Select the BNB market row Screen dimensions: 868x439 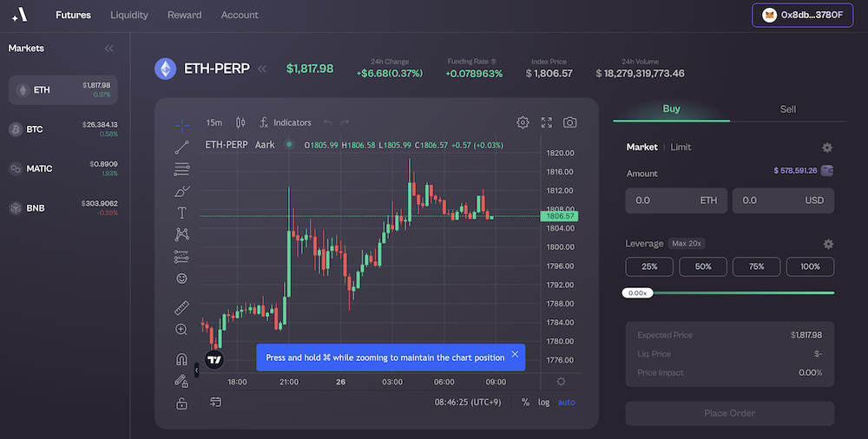pos(63,208)
